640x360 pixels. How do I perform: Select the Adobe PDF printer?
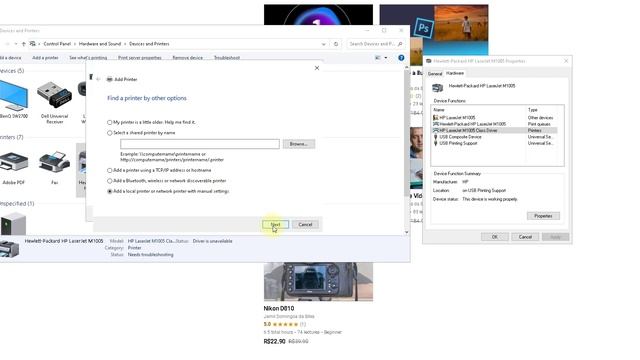coord(13,168)
